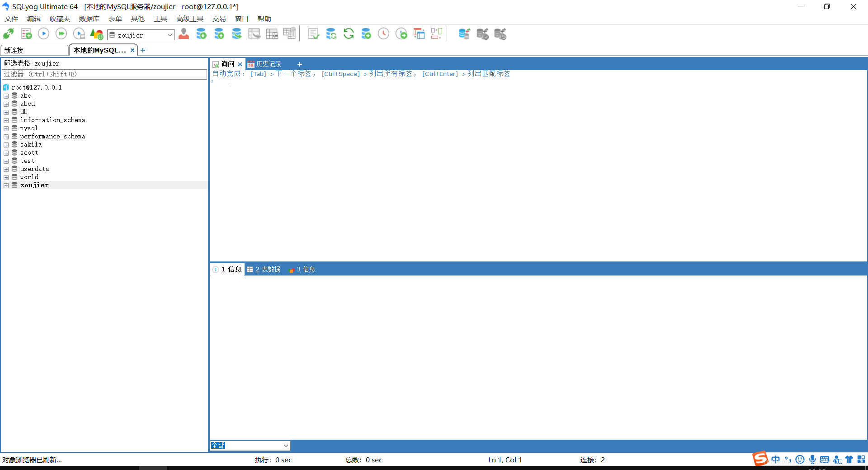Click the Sogou soft keyboard icon
868x470 pixels.
825,460
